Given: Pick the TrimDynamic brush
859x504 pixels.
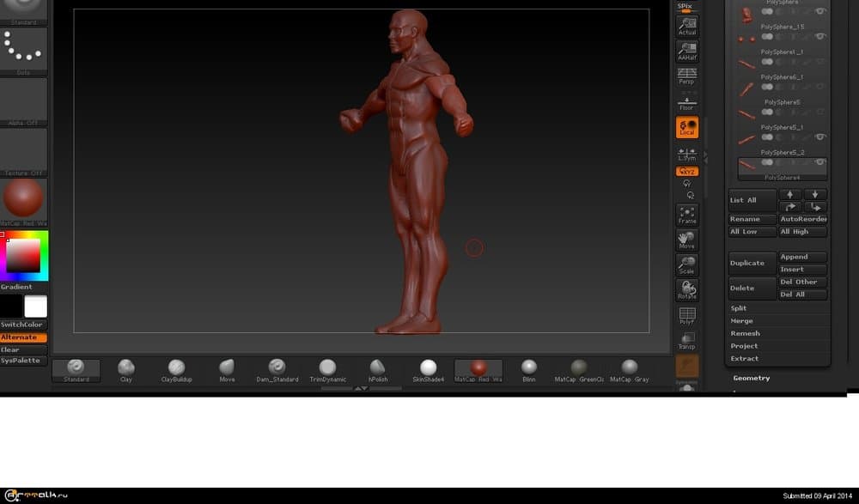Looking at the screenshot, I should point(327,369).
